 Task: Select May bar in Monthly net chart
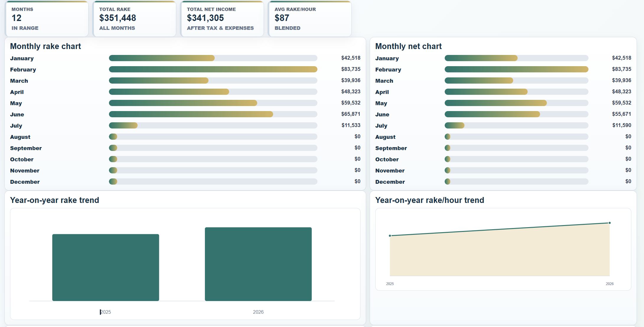[x=496, y=103]
